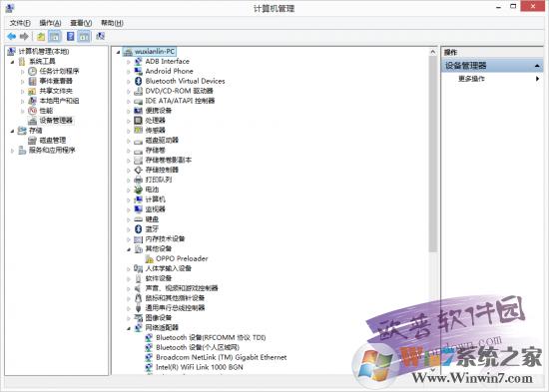The width and height of the screenshot is (549, 392).
Task: Click the 图像设备 imaging icon
Action: pos(139,318)
